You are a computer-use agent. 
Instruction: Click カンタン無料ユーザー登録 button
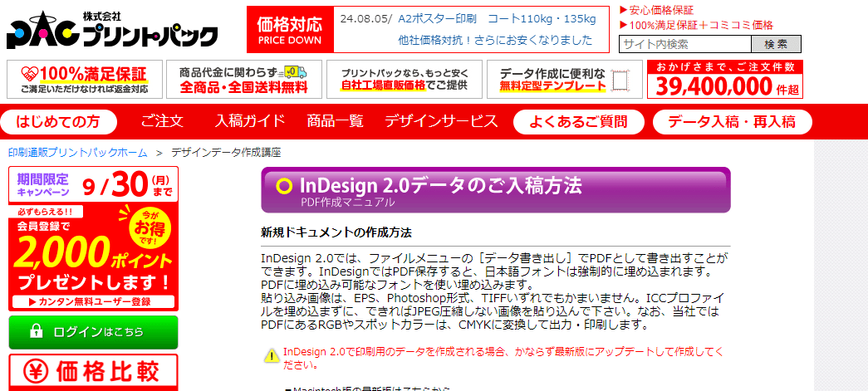(94, 302)
